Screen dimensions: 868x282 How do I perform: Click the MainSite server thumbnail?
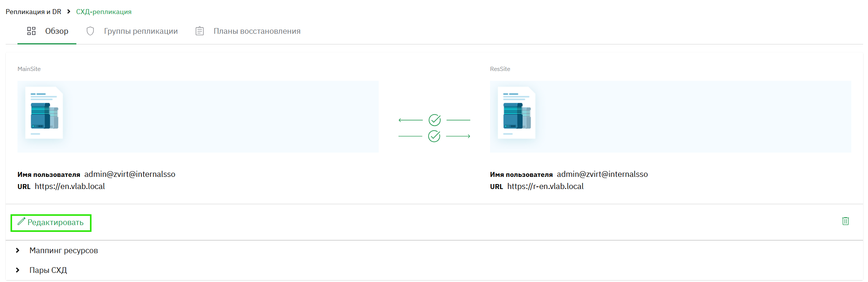[44, 113]
